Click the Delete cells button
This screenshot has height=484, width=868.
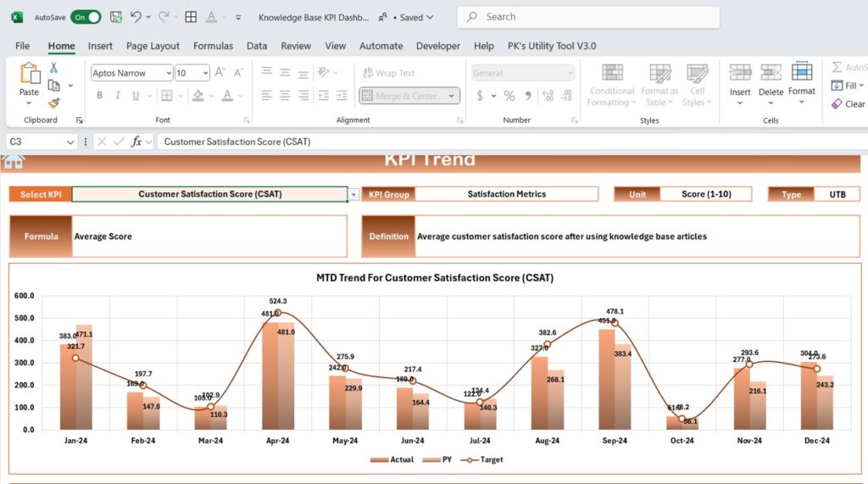(771, 84)
